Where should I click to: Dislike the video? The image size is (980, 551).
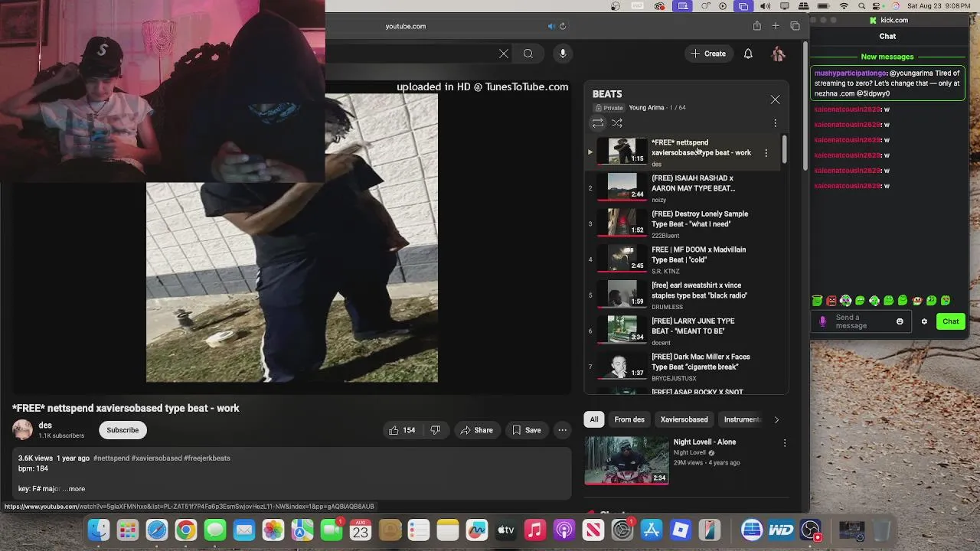(436, 430)
